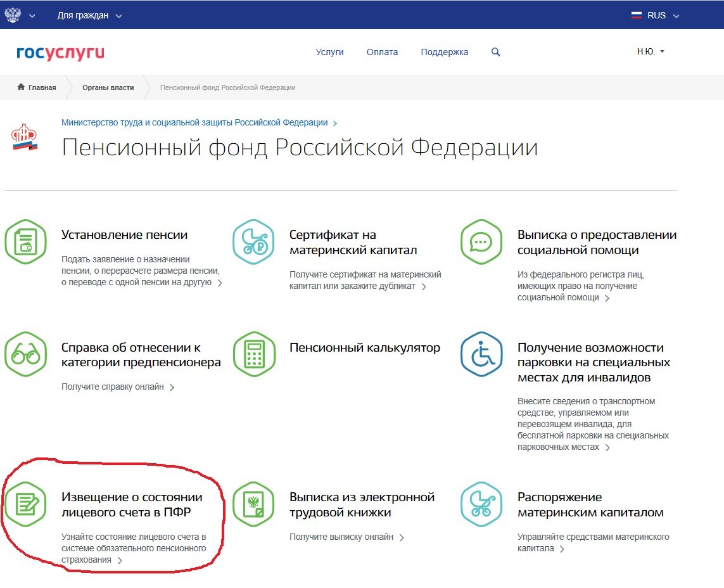
Task: Click chevron after 'парковочных местах'
Action: [x=607, y=447]
